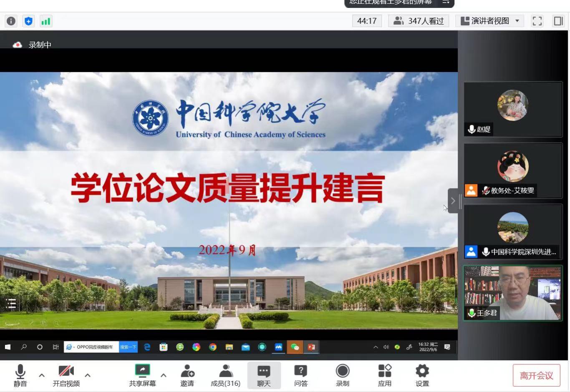The height and width of the screenshot is (392, 570).
Task: Collapse the participant video sidebar arrow
Action: pos(453,201)
